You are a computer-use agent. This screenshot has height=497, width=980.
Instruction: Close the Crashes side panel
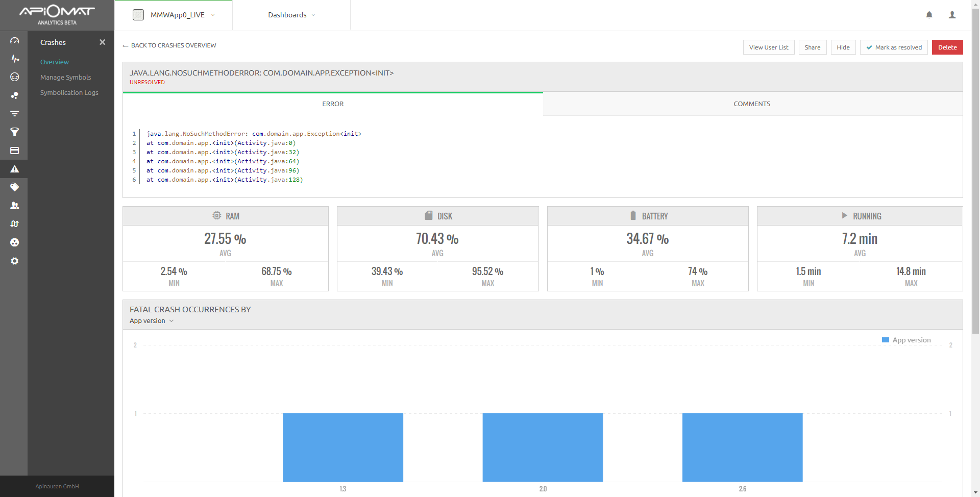(x=102, y=42)
